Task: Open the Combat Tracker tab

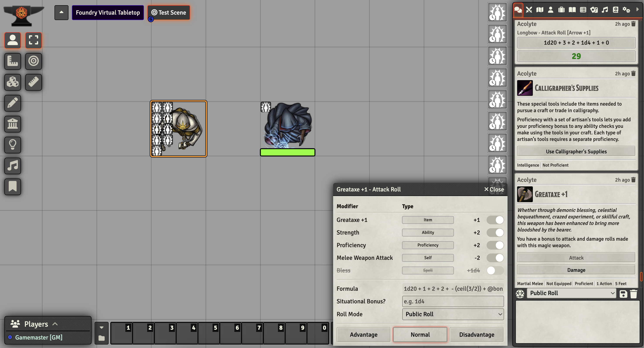Action: (x=529, y=10)
